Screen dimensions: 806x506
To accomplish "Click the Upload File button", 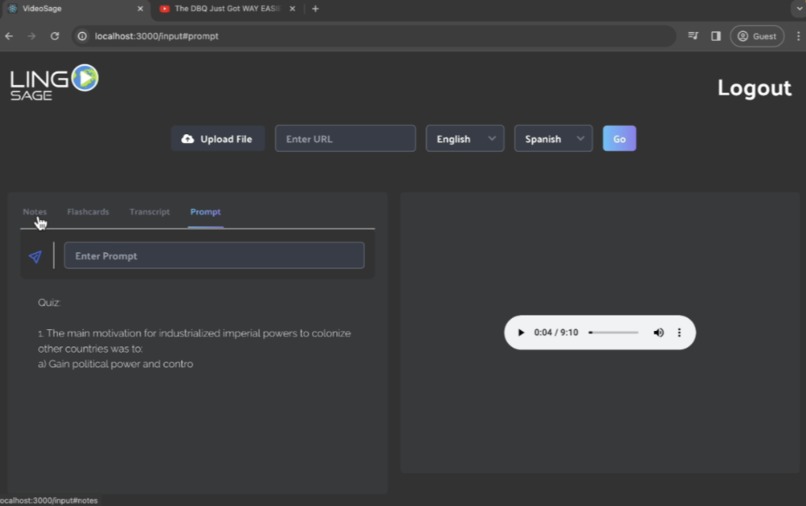I will click(x=218, y=139).
